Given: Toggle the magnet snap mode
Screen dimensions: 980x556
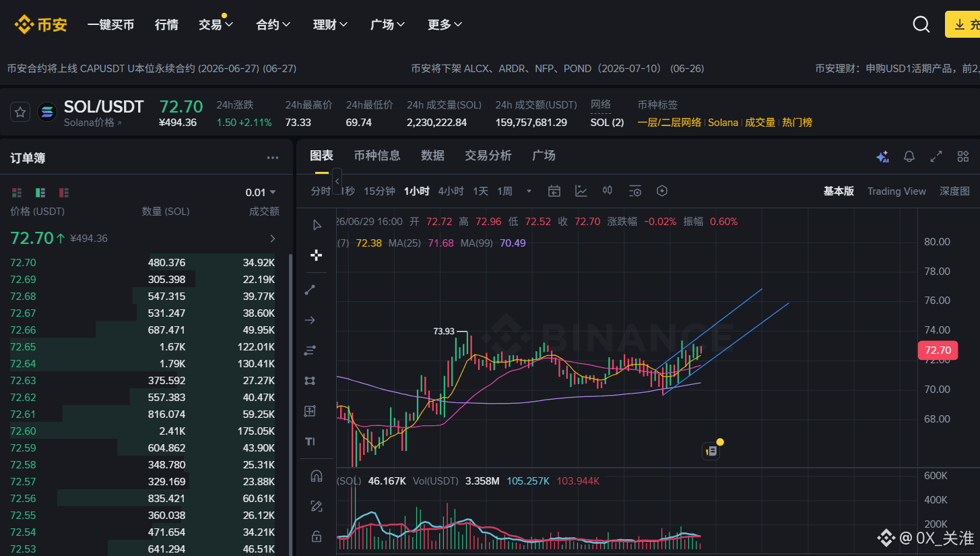Looking at the screenshot, I should point(317,476).
